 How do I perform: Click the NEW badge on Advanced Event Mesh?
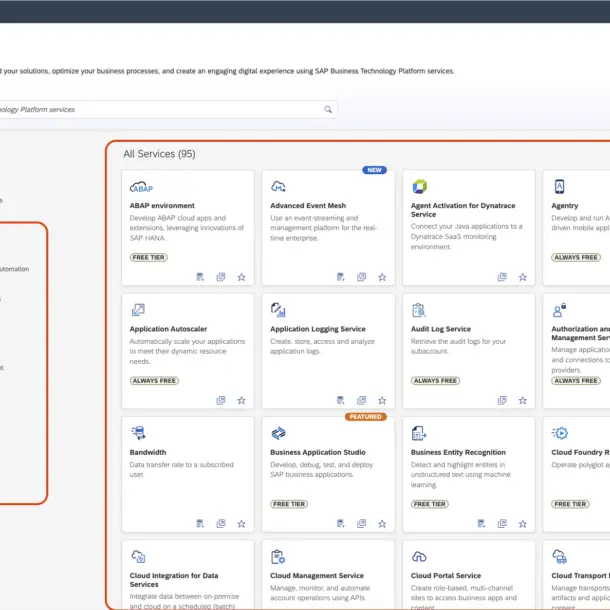(374, 170)
